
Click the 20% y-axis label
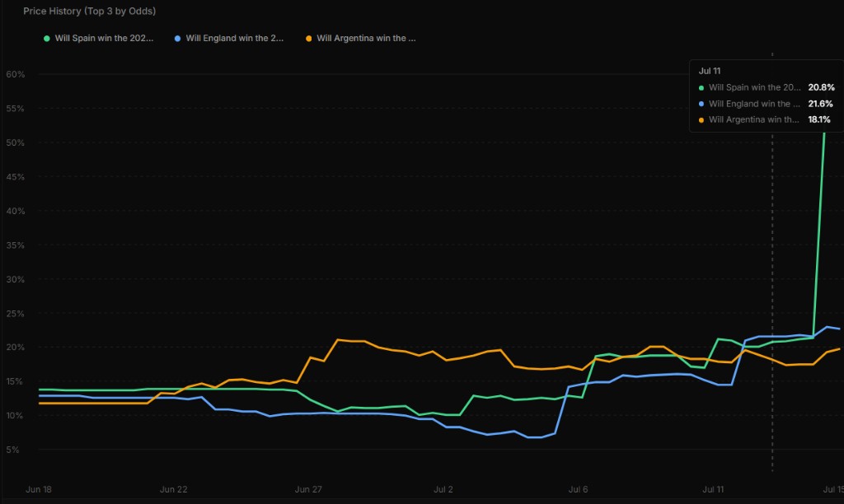pyautogui.click(x=16, y=347)
